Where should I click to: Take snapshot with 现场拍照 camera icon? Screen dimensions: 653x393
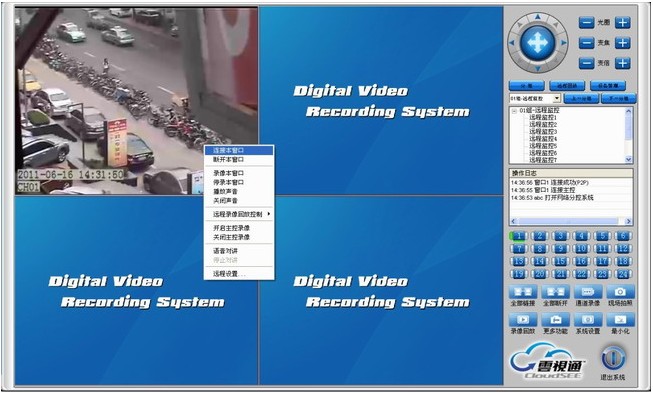tap(620, 292)
